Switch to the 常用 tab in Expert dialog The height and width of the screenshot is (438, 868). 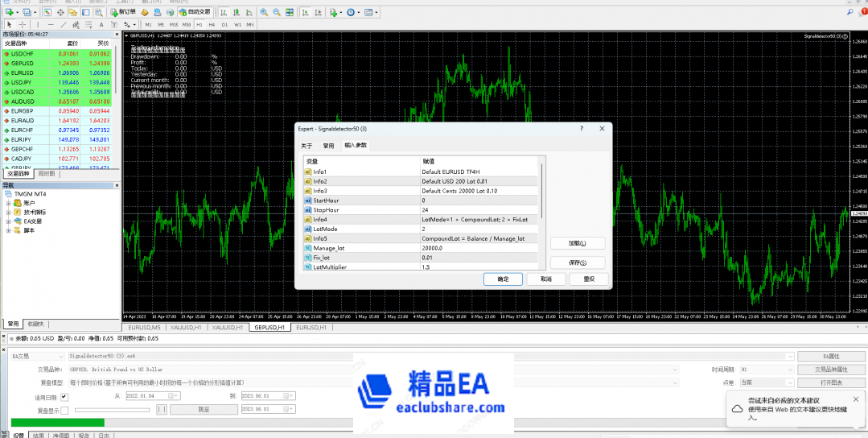click(328, 146)
